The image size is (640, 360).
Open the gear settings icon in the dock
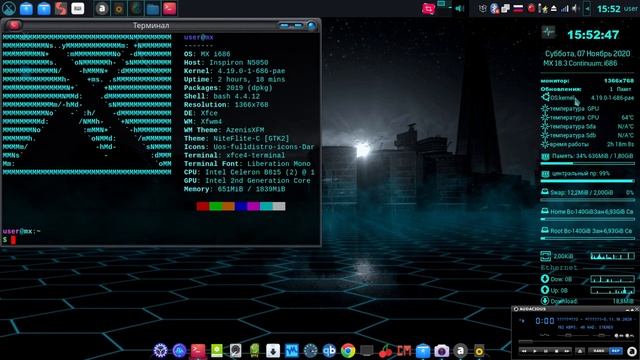(160, 350)
